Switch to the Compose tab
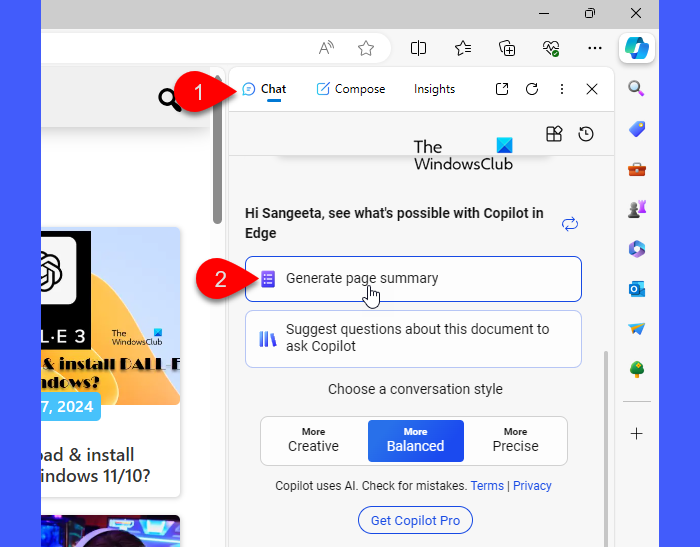This screenshot has height=547, width=700. [351, 89]
